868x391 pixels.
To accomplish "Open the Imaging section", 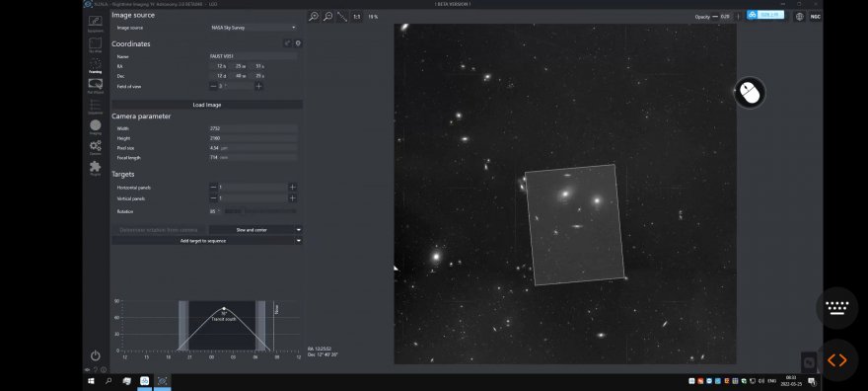I will (96, 127).
